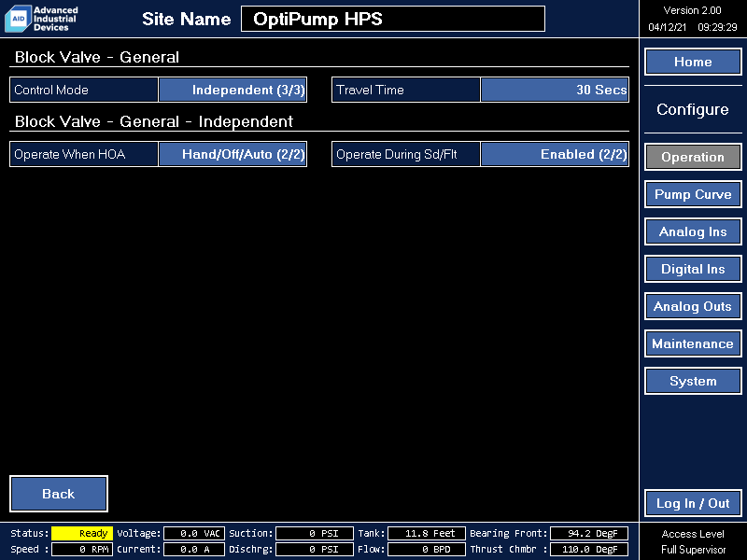Click the Thrust Chmbr 110.0 DegF readout
Image resolution: width=747 pixels, height=560 pixels.
(589, 549)
